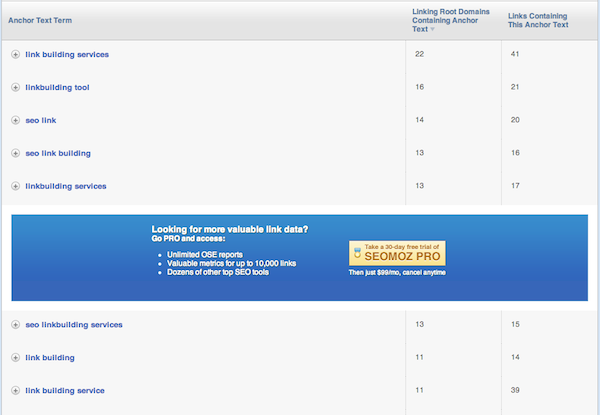Viewport: 600px width, 415px height.
Task: Click 'Valuable metrics for up to 10,000 links' bullet
Action: (x=232, y=263)
